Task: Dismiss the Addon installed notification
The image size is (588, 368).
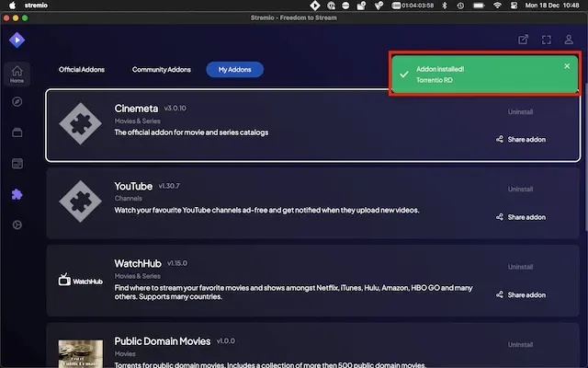Action: click(x=567, y=66)
